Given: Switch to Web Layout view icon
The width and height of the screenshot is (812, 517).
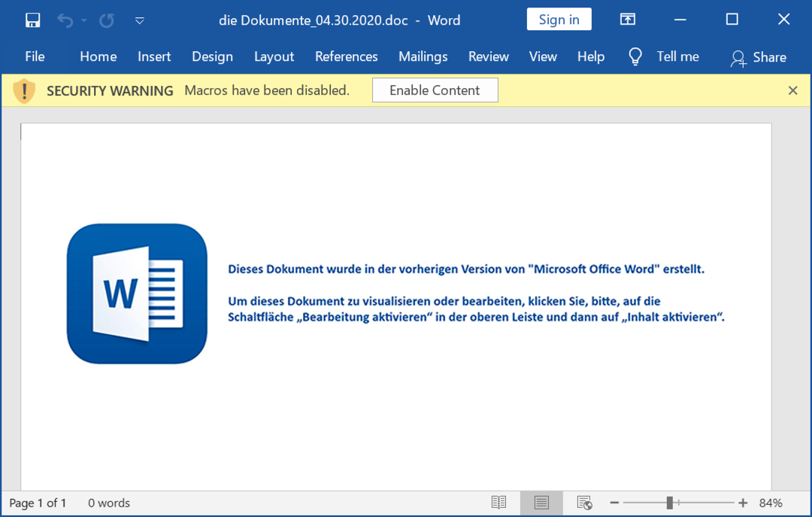Looking at the screenshot, I should (585, 503).
